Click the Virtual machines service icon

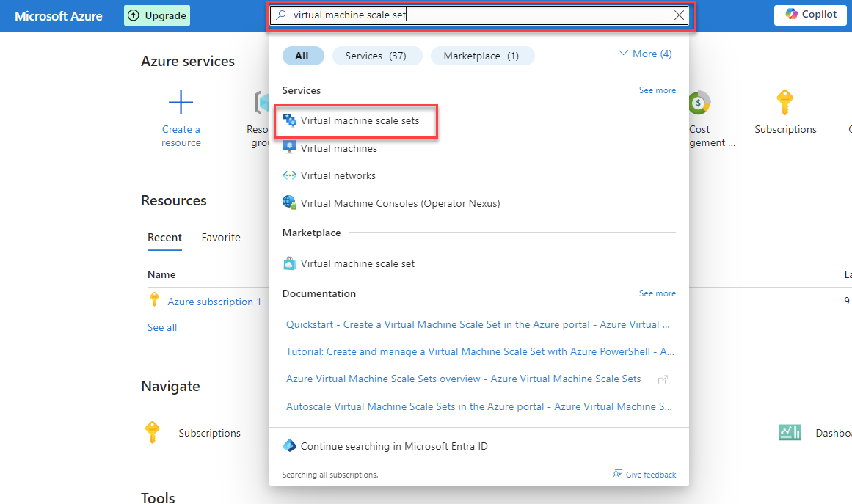(289, 148)
